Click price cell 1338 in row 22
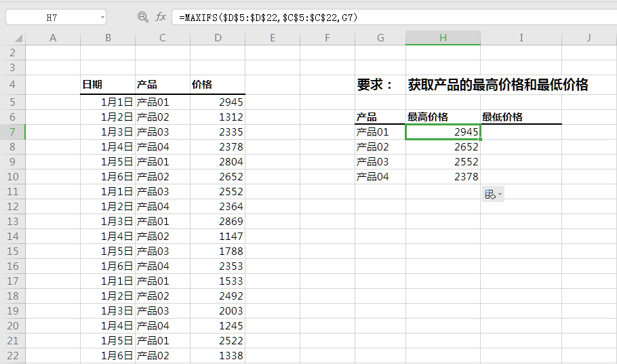 coord(218,356)
